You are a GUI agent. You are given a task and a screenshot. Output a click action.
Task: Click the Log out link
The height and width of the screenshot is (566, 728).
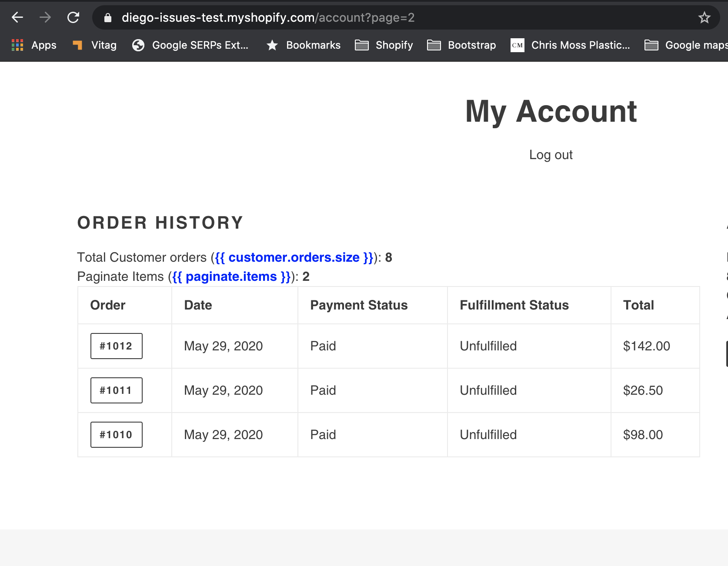(551, 155)
